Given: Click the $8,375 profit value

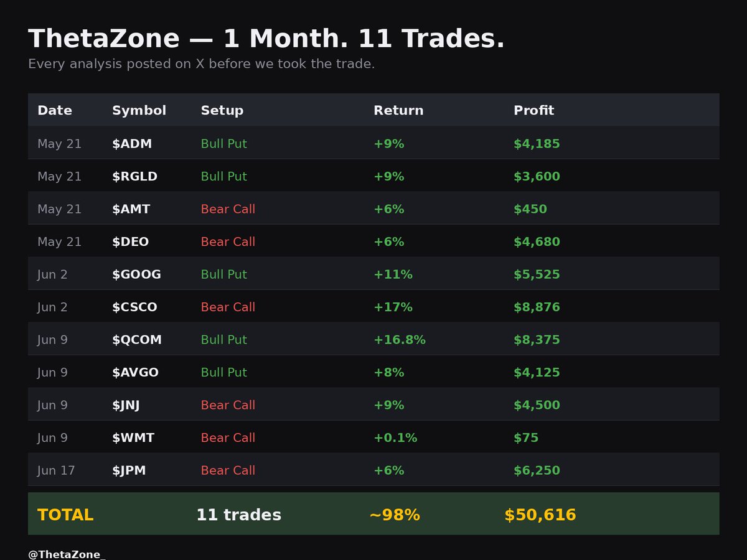Looking at the screenshot, I should 537,340.
